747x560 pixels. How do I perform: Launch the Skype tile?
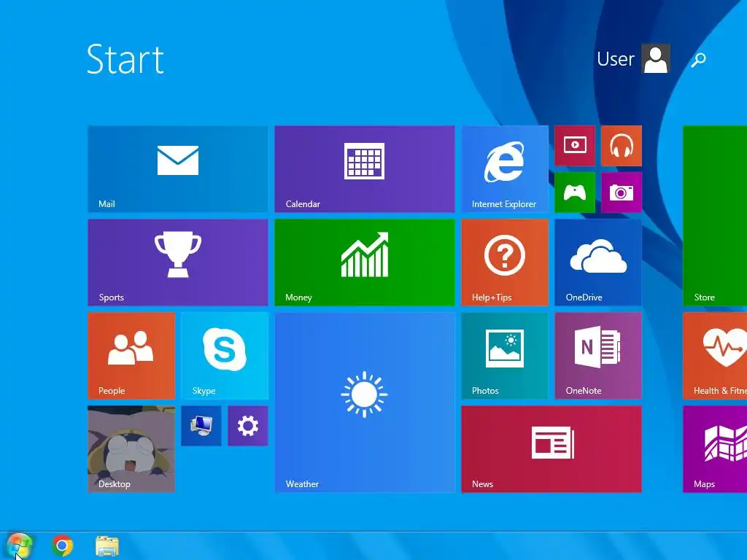coord(225,356)
